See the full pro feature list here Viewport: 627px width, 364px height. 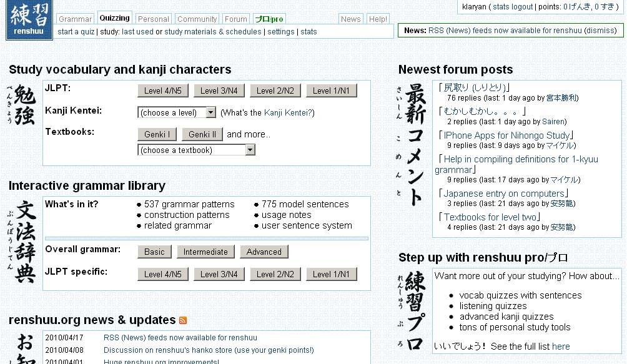click(561, 347)
